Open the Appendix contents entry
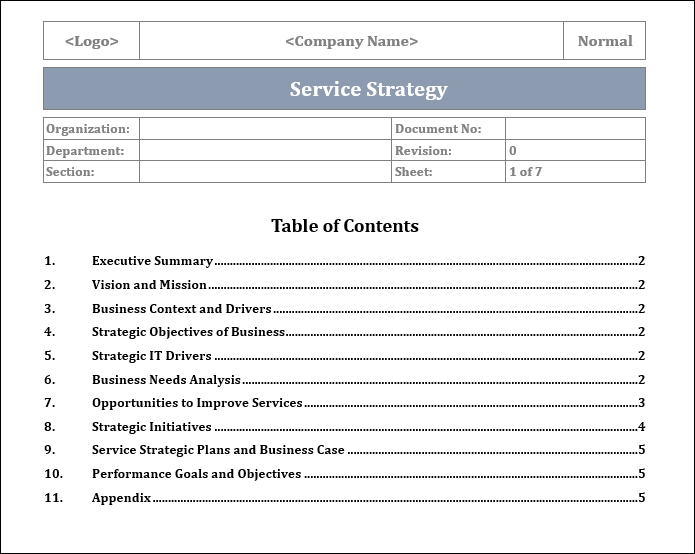The height and width of the screenshot is (554, 695). point(121,498)
